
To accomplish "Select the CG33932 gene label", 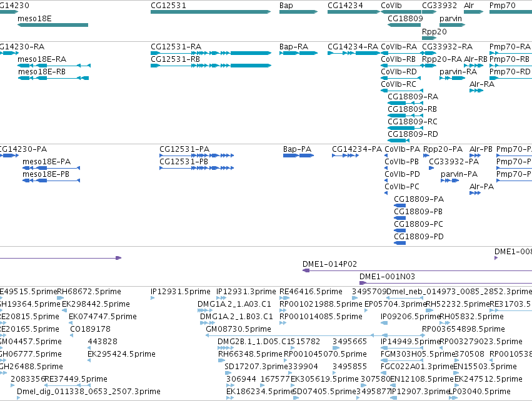I will tap(439, 6).
